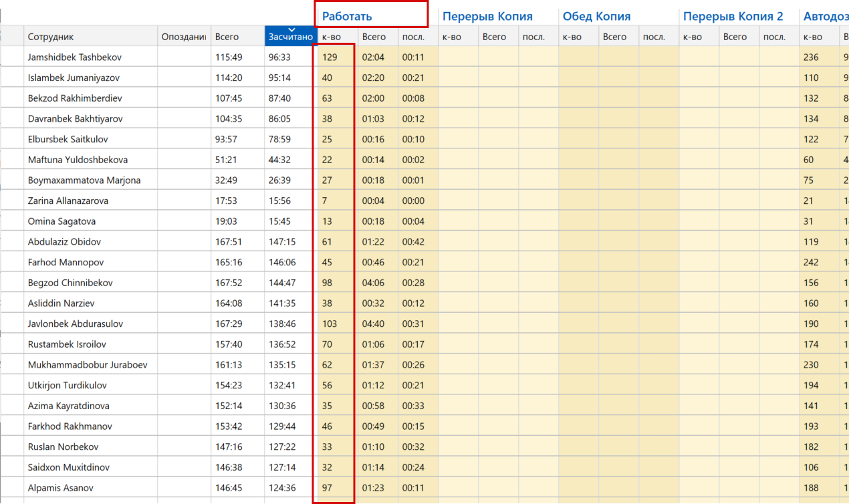
Task: Select employee Alpamis Asanov
Action: click(x=61, y=488)
